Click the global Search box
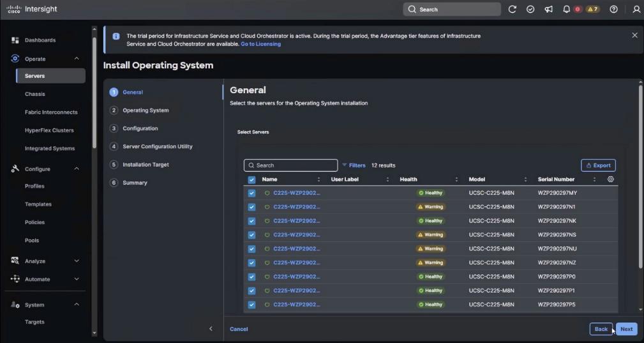This screenshot has width=644, height=343. (x=452, y=10)
